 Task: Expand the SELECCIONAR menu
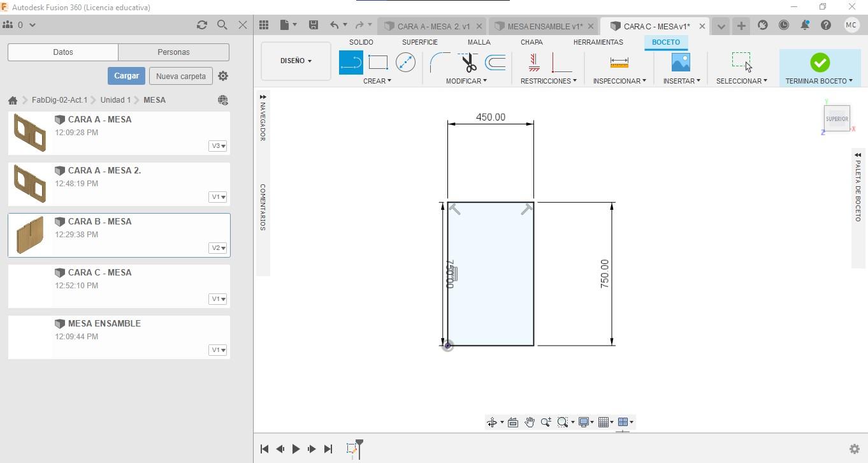[742, 81]
